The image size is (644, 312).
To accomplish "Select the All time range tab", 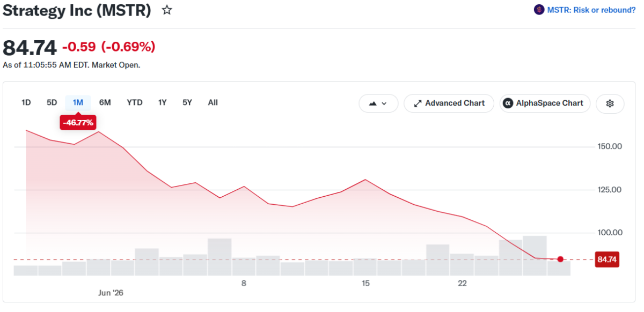I will click(213, 102).
